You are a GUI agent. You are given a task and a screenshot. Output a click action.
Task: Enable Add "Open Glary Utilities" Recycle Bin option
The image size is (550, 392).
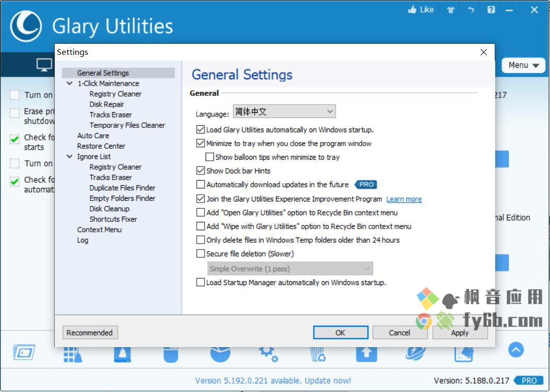pyautogui.click(x=200, y=212)
